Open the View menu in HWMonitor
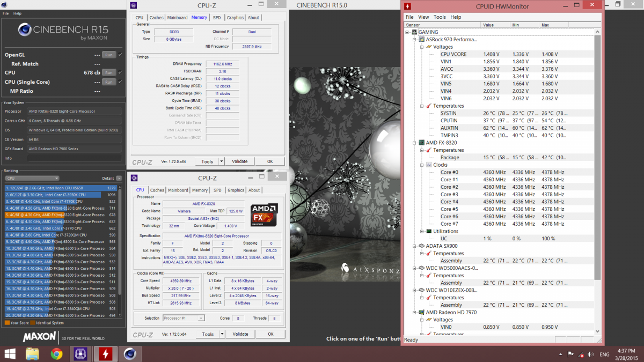This screenshot has width=644, height=362. coord(423,17)
